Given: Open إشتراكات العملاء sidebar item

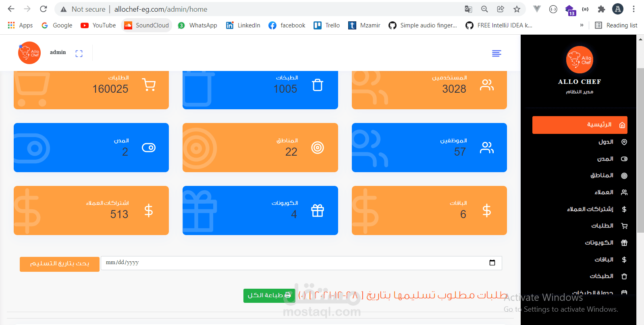Looking at the screenshot, I should pos(590,209).
